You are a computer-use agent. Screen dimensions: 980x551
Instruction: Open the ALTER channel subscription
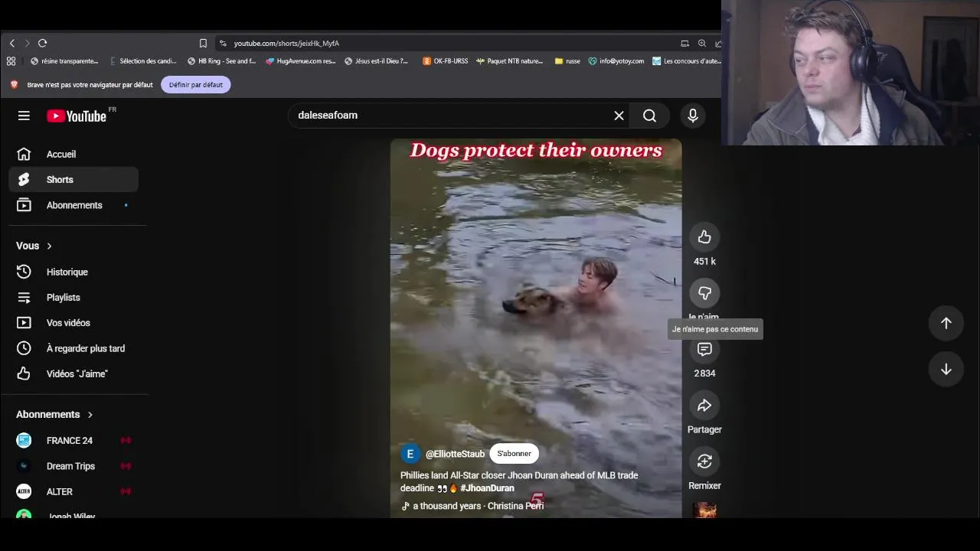73,491
